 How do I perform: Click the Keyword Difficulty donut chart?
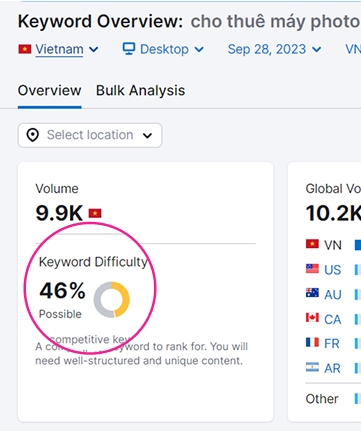[x=112, y=299]
